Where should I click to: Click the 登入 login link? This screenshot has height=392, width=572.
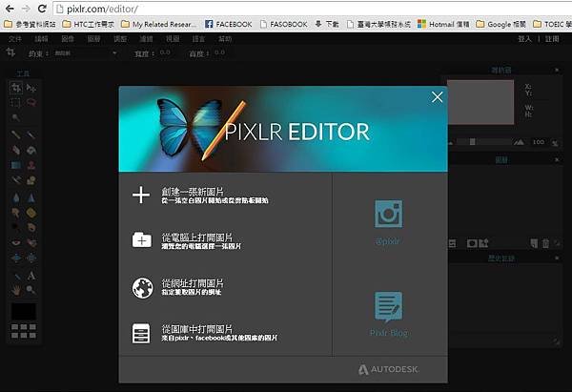pyautogui.click(x=525, y=39)
